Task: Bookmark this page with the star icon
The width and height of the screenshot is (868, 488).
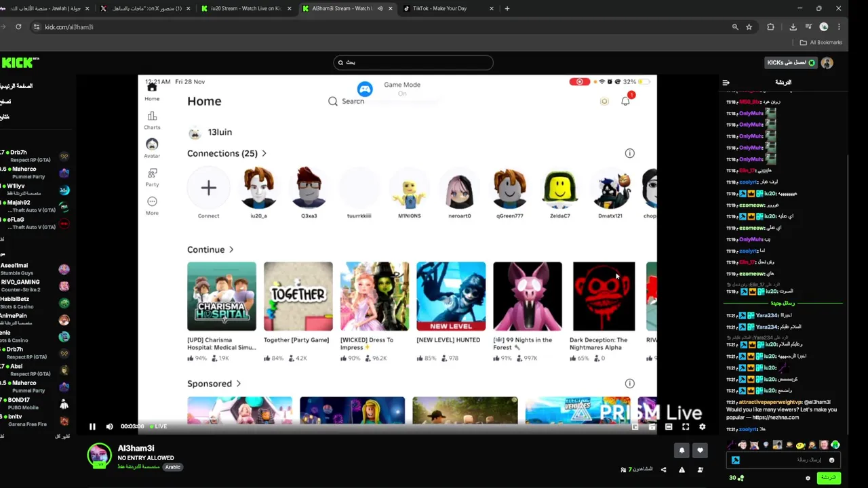Action: [x=749, y=27]
